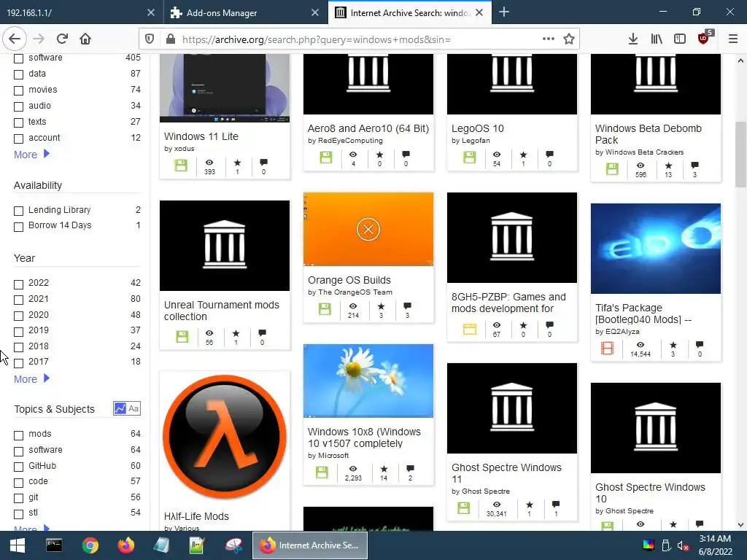This screenshot has width=747, height=560.
Task: Open page actions three-dot menu
Action: (549, 39)
